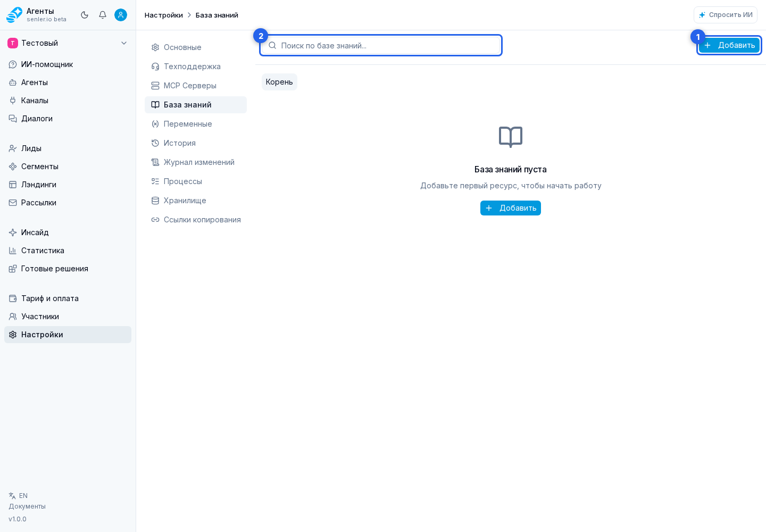Click the centered Добавить button under the empty state
The width and height of the screenshot is (766, 532).
[511, 208]
